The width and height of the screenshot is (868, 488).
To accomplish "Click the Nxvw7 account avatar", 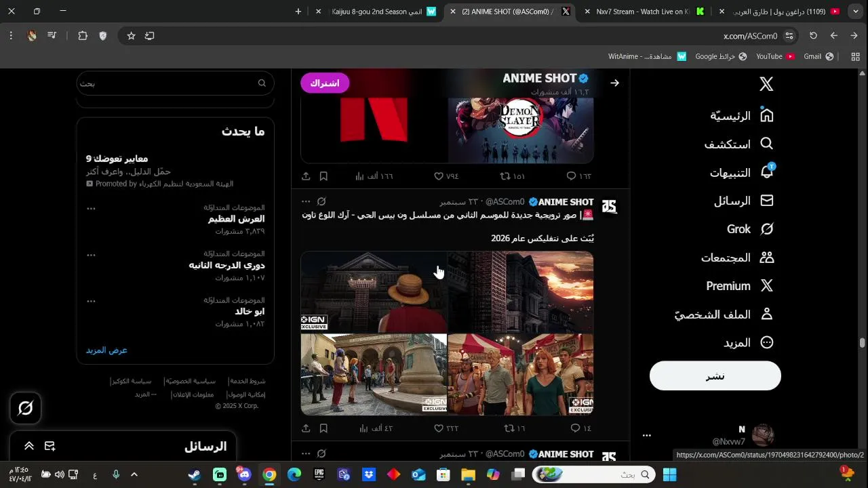I will click(764, 435).
